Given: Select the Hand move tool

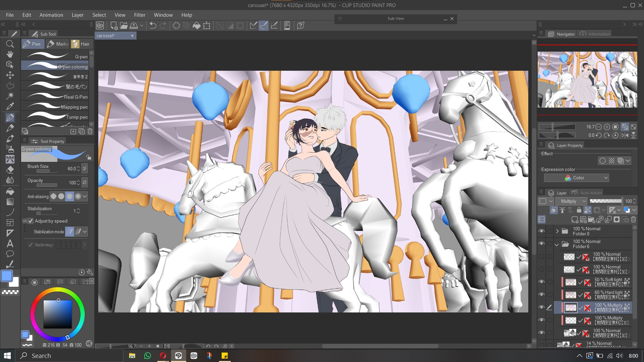Looking at the screenshot, I should (10, 54).
